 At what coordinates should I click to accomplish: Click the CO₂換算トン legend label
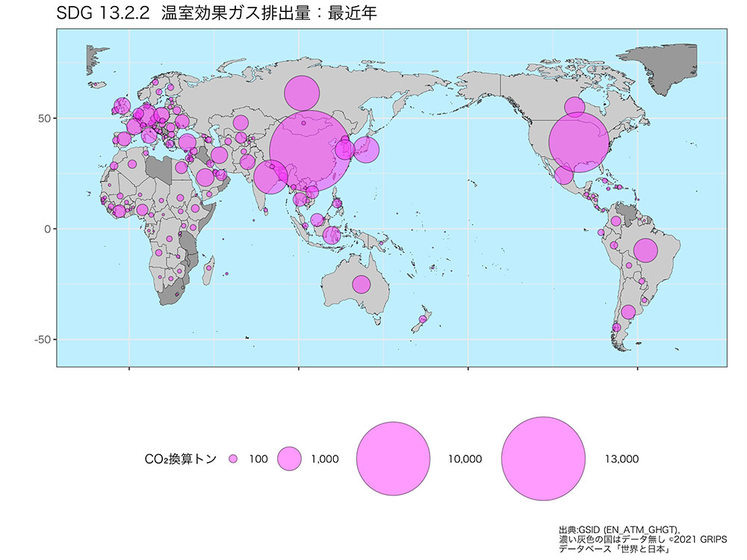[180, 459]
